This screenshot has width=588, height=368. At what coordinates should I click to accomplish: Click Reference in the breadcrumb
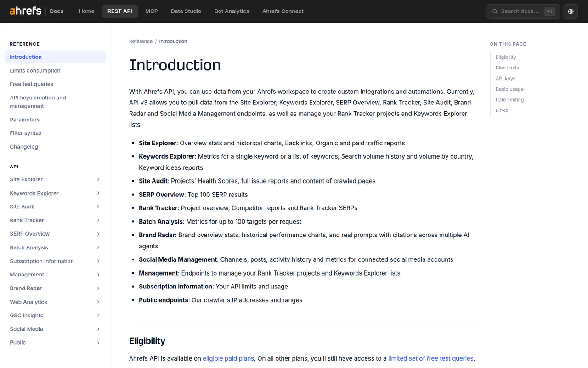141,41
